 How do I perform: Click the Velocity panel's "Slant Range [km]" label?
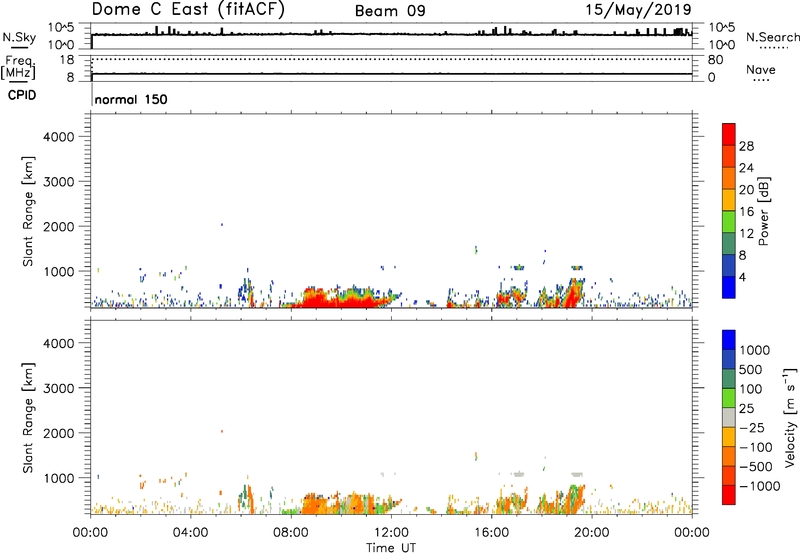tap(28, 418)
